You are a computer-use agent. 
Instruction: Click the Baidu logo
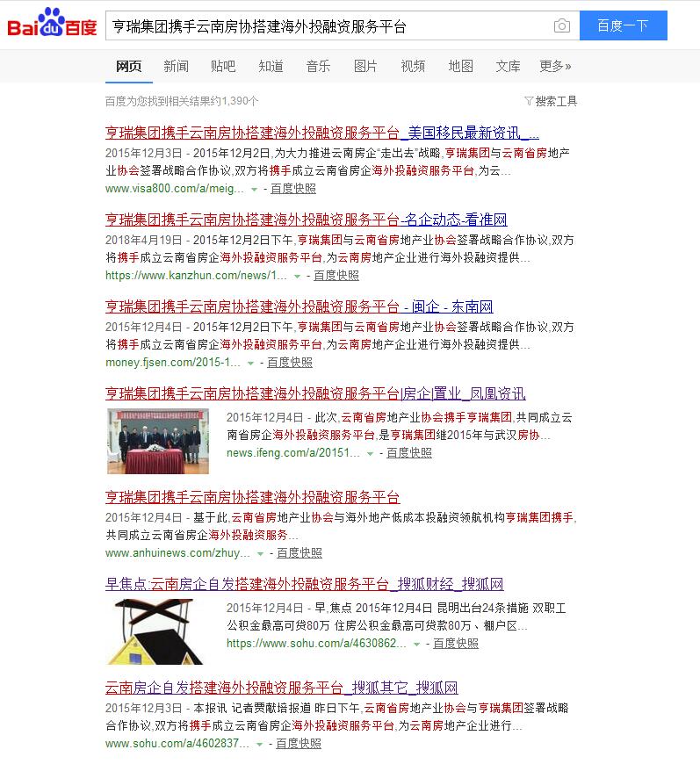[52, 23]
